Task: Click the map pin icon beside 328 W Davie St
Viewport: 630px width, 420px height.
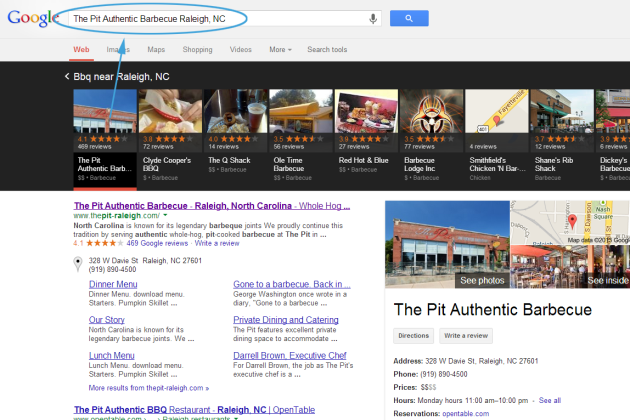Action: pos(78,264)
